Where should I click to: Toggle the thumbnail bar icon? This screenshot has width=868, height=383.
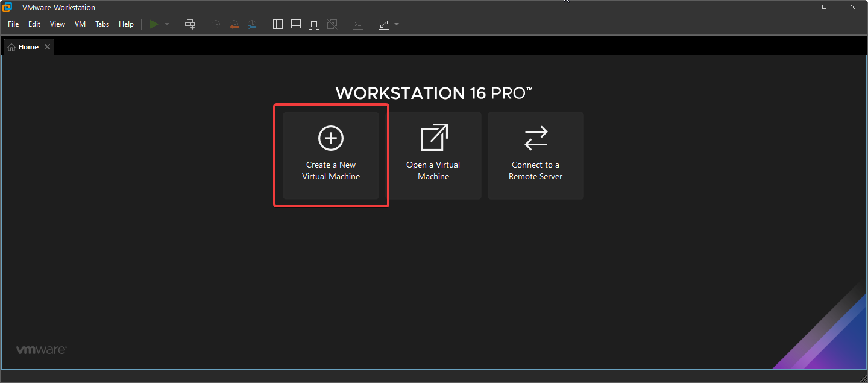click(296, 24)
